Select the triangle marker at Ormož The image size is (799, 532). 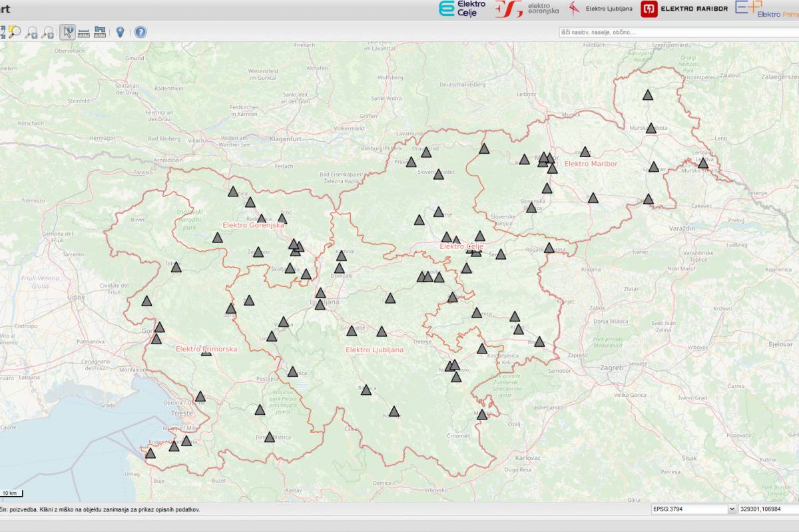649,198
